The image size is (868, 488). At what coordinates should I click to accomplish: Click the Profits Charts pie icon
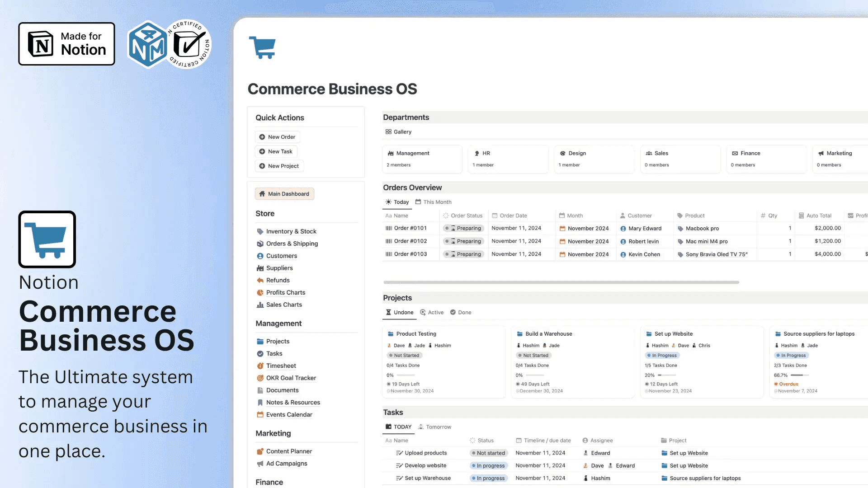(x=260, y=292)
